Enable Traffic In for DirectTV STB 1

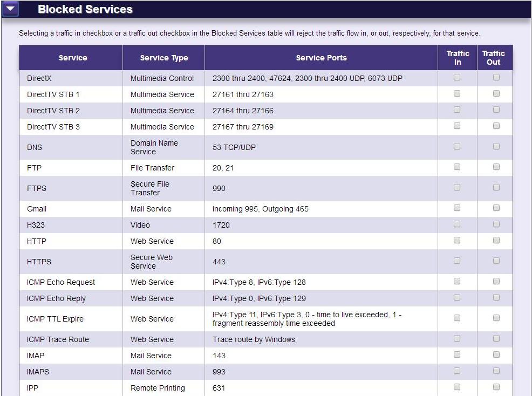click(x=457, y=93)
